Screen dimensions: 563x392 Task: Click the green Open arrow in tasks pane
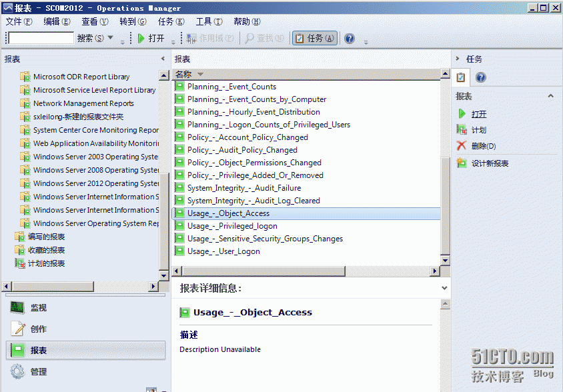(462, 114)
